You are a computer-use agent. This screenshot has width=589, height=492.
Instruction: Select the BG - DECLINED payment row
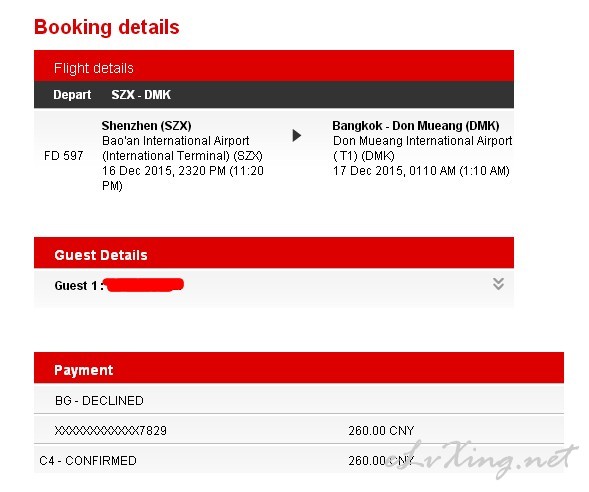coord(299,399)
